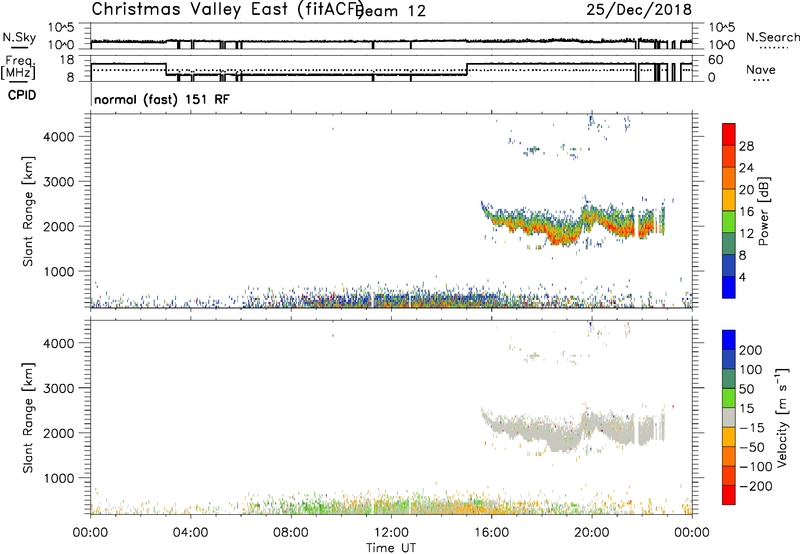Click the '200' tick on the Velocity scale
Image resolution: width=800 pixels, height=554 pixels.
tap(751, 350)
